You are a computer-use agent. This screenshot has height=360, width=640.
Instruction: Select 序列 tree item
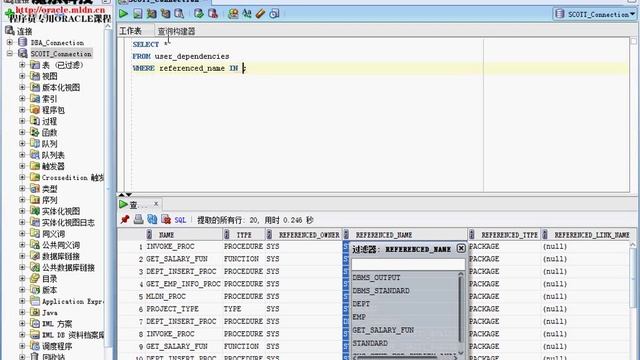(49, 200)
